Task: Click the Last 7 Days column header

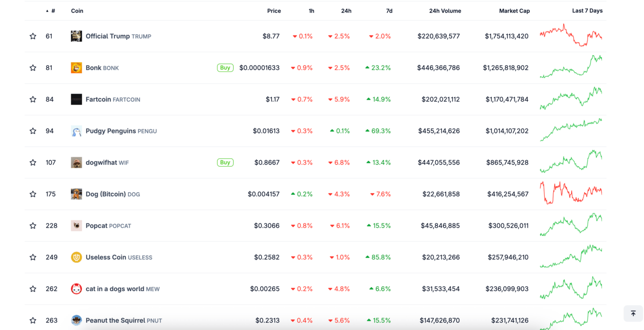Action: pyautogui.click(x=587, y=11)
